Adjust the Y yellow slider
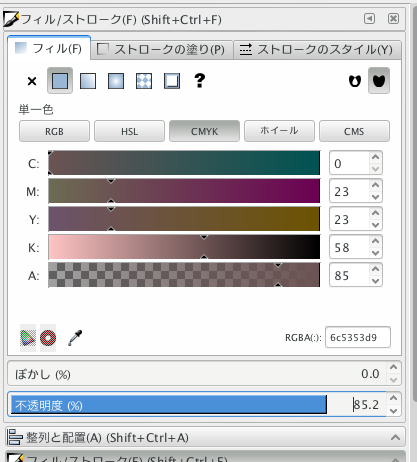Screen dimensions: 417x462 (184, 219)
